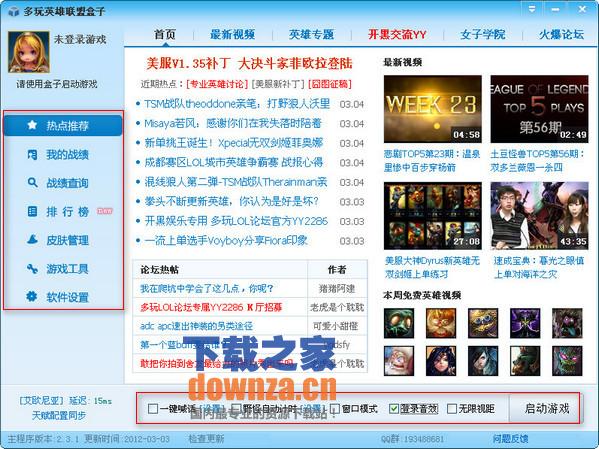Click the 启动游戏 button
Image resolution: width=599 pixels, height=449 pixels.
[546, 408]
